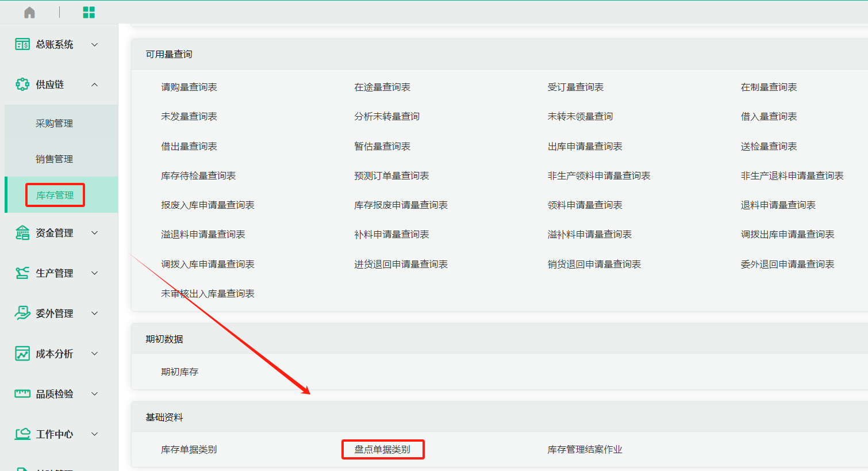Open 溢补料申请量查询表 link
Screen dimensions: 868x471
(589, 234)
